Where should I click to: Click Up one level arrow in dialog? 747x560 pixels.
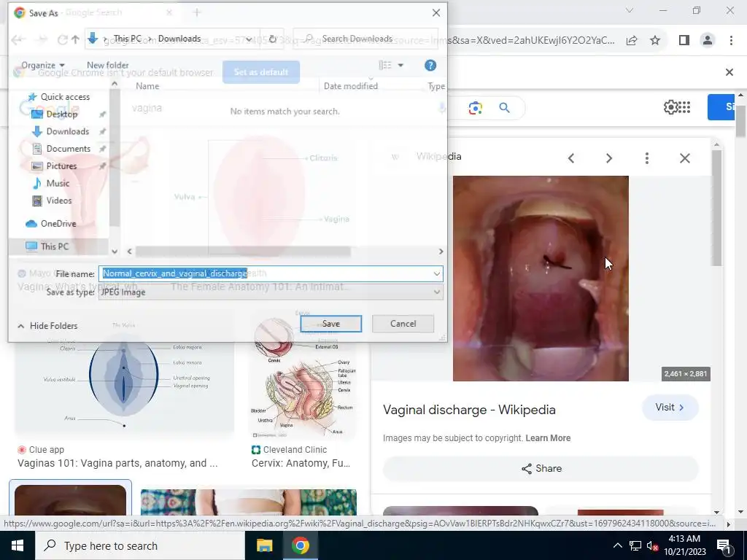coord(75,39)
